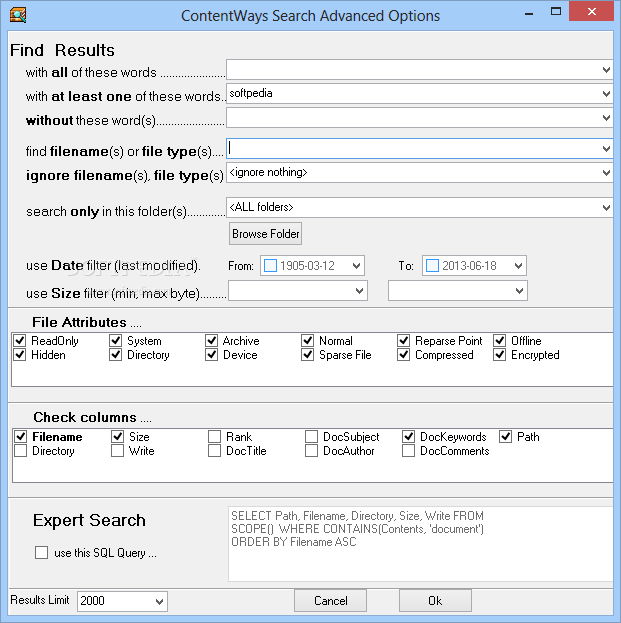Uncheck the Size column
621x623 pixels.
[118, 437]
